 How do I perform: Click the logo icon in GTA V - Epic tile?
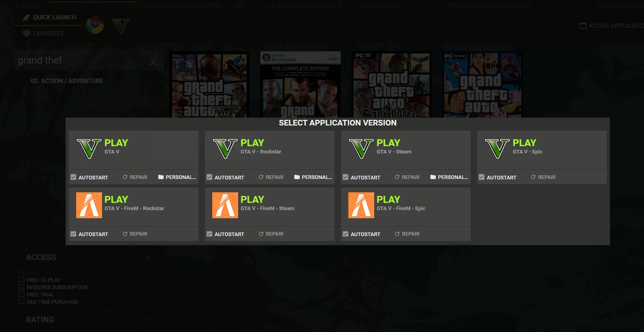coord(497,149)
